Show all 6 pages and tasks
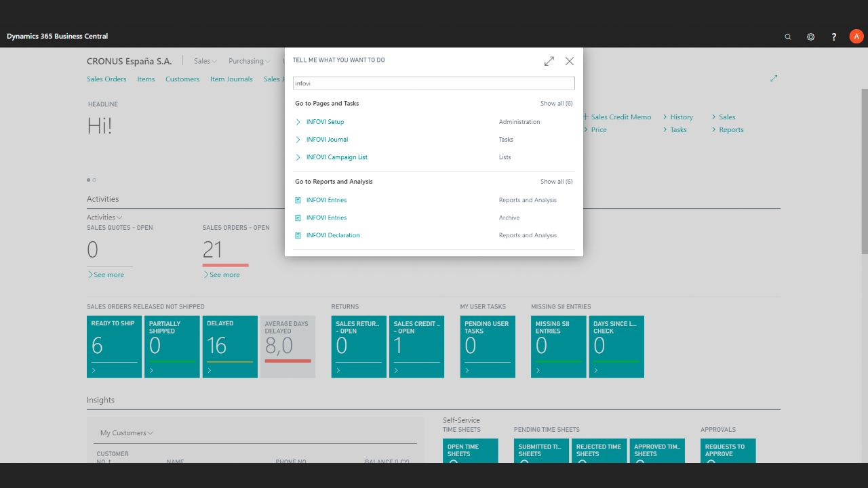This screenshot has height=488, width=868. pyautogui.click(x=556, y=104)
